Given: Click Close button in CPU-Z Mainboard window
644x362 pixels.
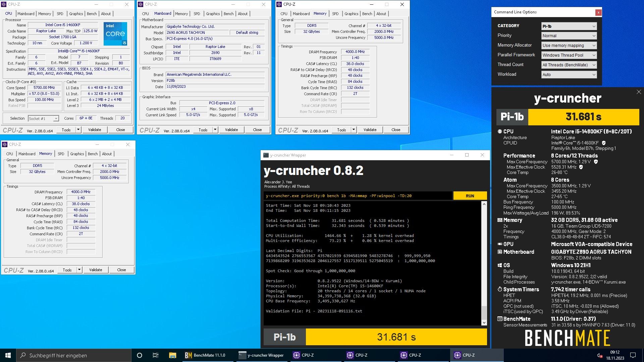Looking at the screenshot, I should tap(257, 130).
